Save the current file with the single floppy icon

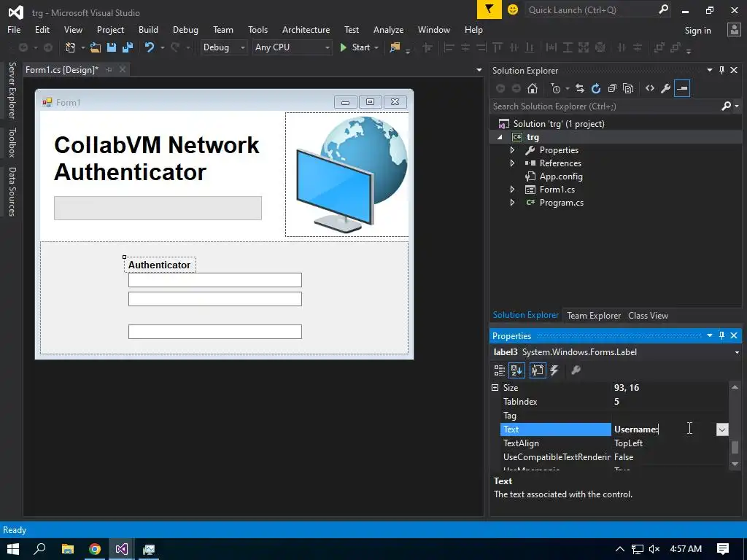(x=112, y=47)
